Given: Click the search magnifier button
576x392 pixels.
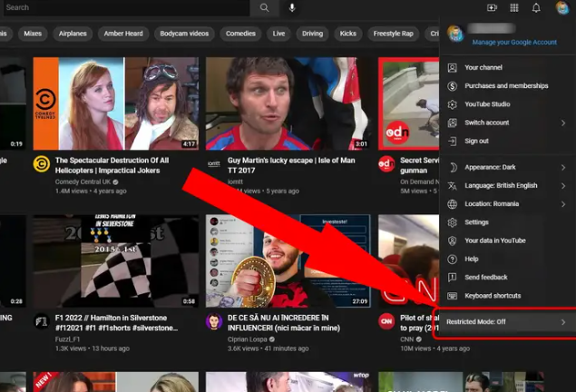Looking at the screenshot, I should 264,8.
